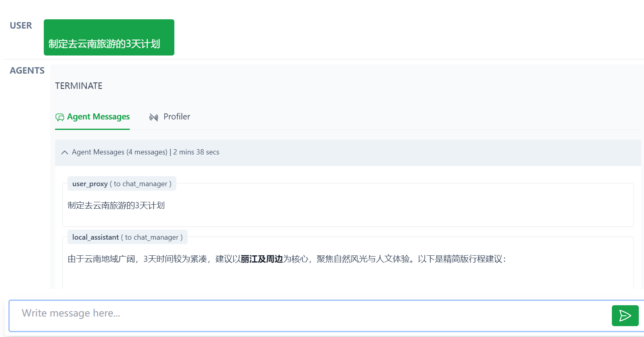The width and height of the screenshot is (644, 337).
Task: Click the green user message bubble
Action: pyautogui.click(x=109, y=37)
